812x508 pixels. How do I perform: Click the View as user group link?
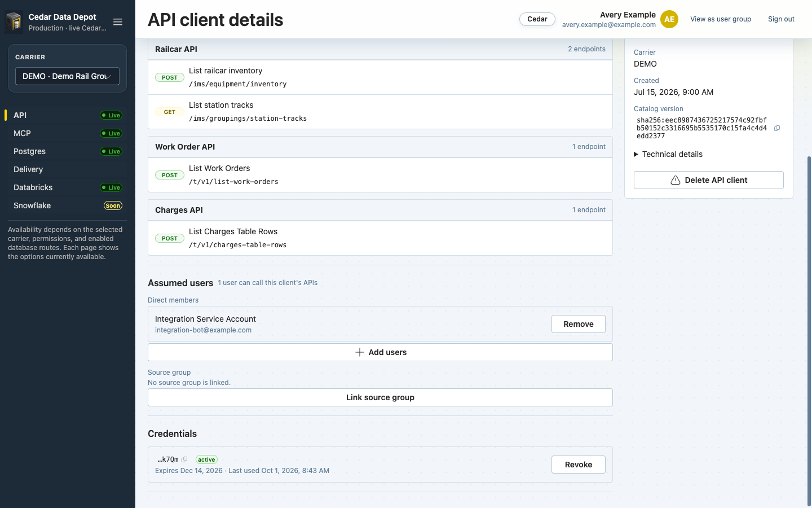pos(721,19)
